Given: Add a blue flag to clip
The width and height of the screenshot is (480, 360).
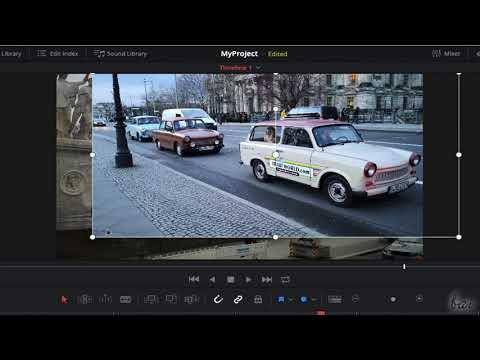Looking at the screenshot, I should pyautogui.click(x=281, y=299).
